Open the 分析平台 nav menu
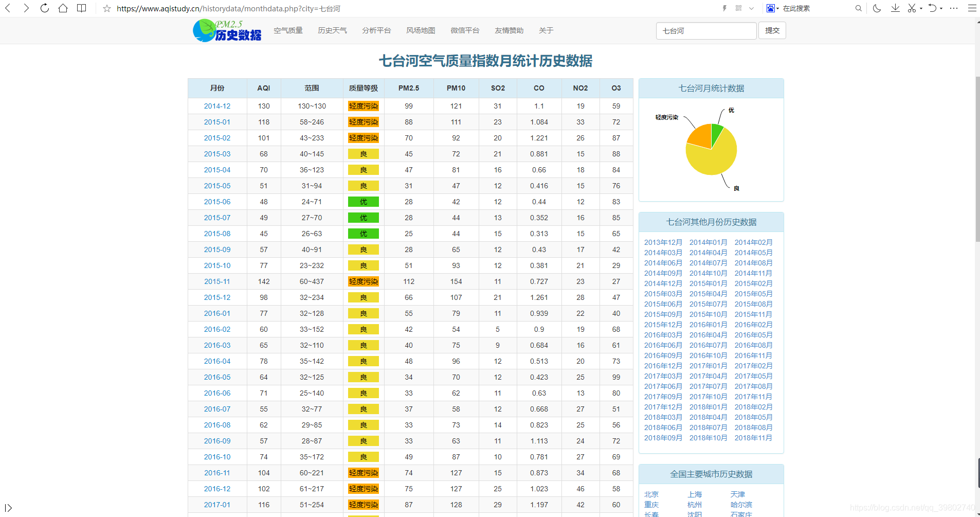Screen dimensions: 980x517 pyautogui.click(x=376, y=30)
